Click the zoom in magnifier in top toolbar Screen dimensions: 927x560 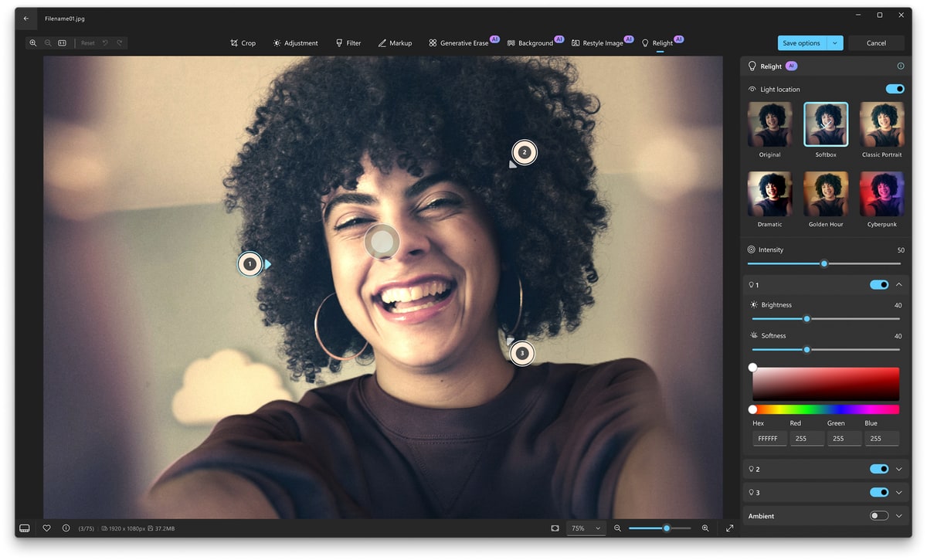(x=33, y=43)
